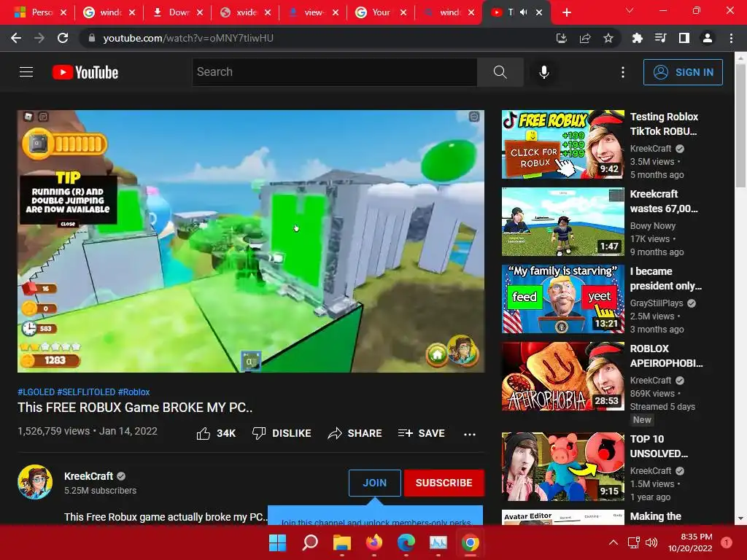Open GrayStillPlays channel name
The image size is (747, 560).
pyautogui.click(x=657, y=303)
